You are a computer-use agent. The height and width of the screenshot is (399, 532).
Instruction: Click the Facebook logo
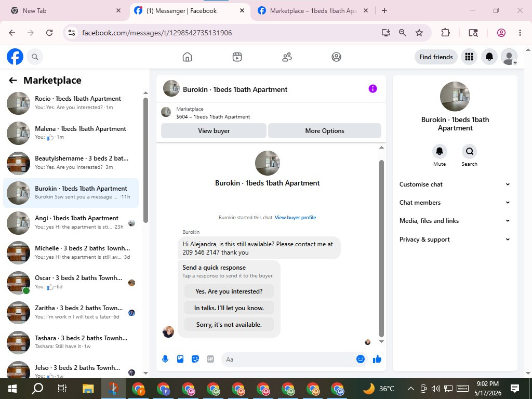(15, 57)
